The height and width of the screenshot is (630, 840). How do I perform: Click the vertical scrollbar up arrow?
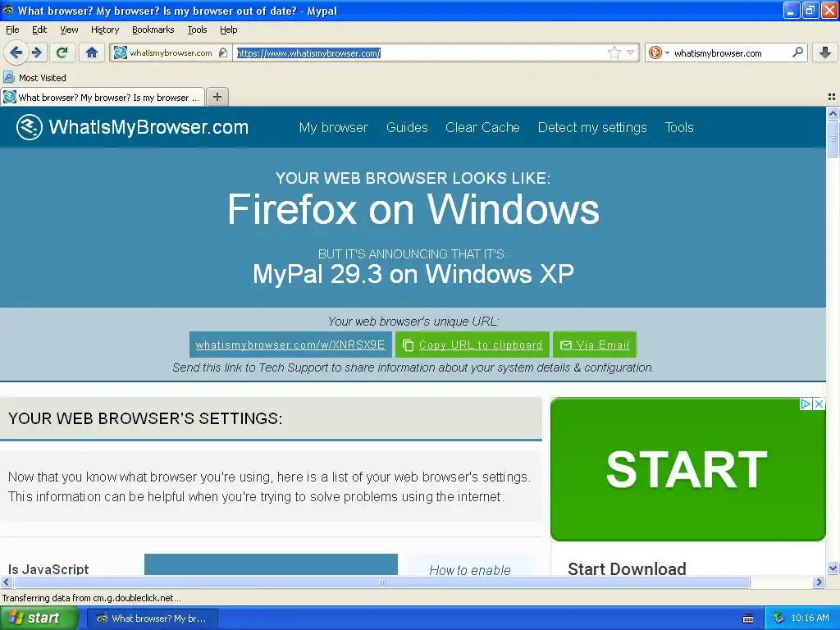point(833,113)
